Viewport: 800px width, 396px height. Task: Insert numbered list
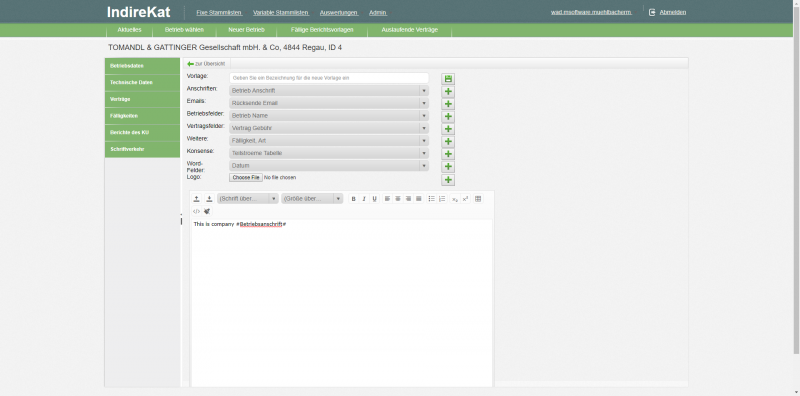click(442, 199)
